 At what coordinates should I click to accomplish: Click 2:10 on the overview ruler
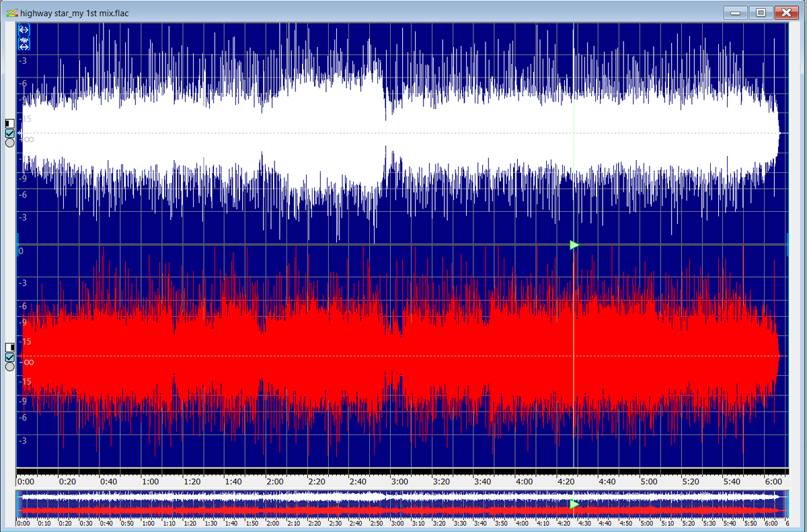(x=293, y=523)
